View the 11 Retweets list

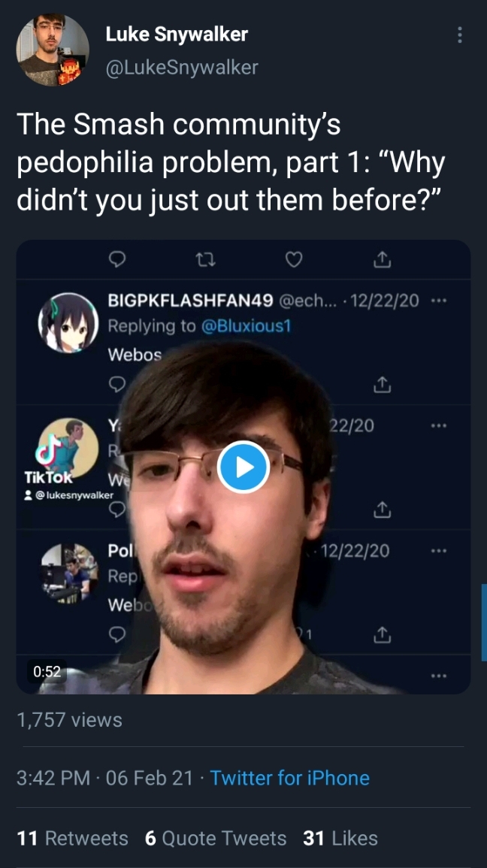tap(72, 838)
